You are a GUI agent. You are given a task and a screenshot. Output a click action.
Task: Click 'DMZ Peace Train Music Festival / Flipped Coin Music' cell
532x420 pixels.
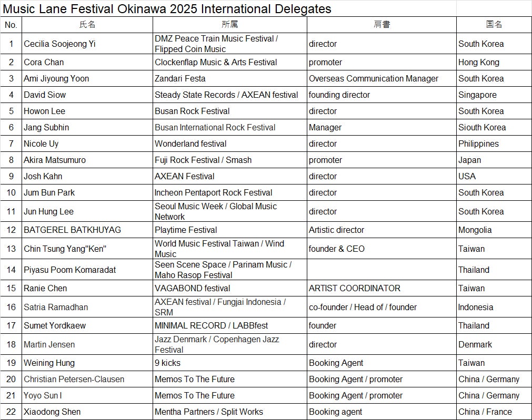click(x=230, y=44)
